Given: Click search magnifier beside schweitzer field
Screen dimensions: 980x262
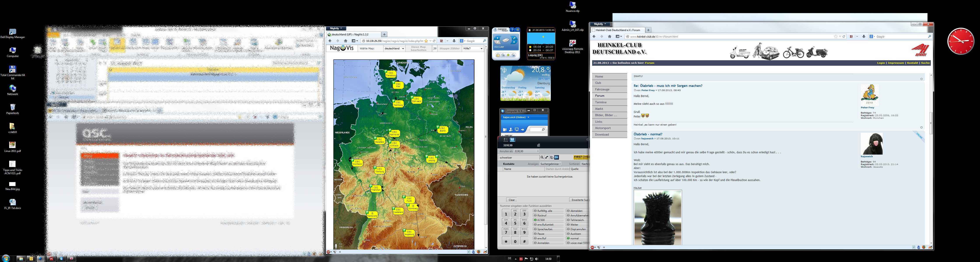Looking at the screenshot, I should (542, 157).
